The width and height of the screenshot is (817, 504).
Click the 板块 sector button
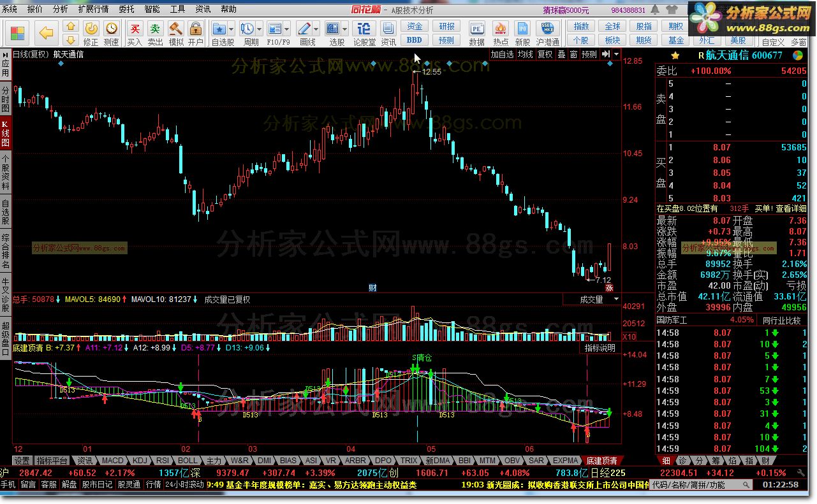613,40
